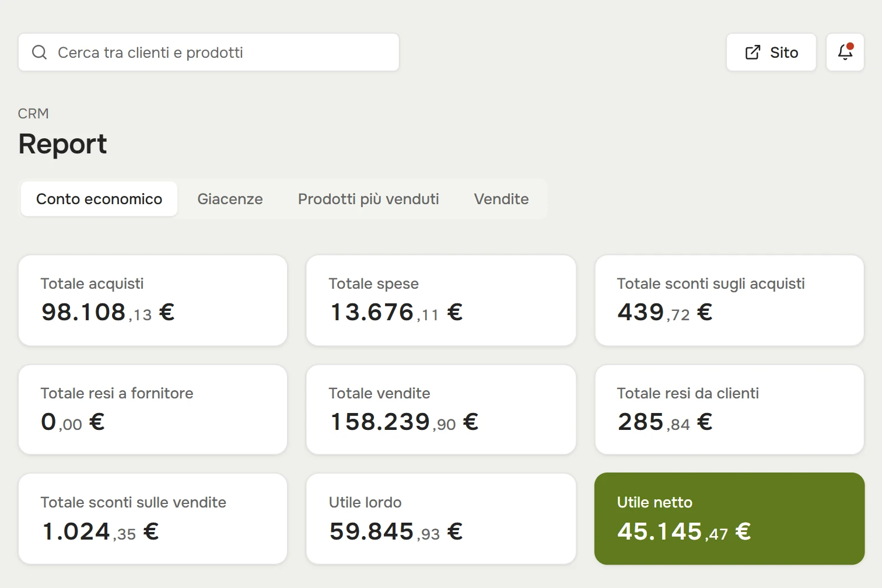Image resolution: width=882 pixels, height=588 pixels.
Task: Click the Totale sconti sulle vendite value 1.024,35 €
Action: 100,531
